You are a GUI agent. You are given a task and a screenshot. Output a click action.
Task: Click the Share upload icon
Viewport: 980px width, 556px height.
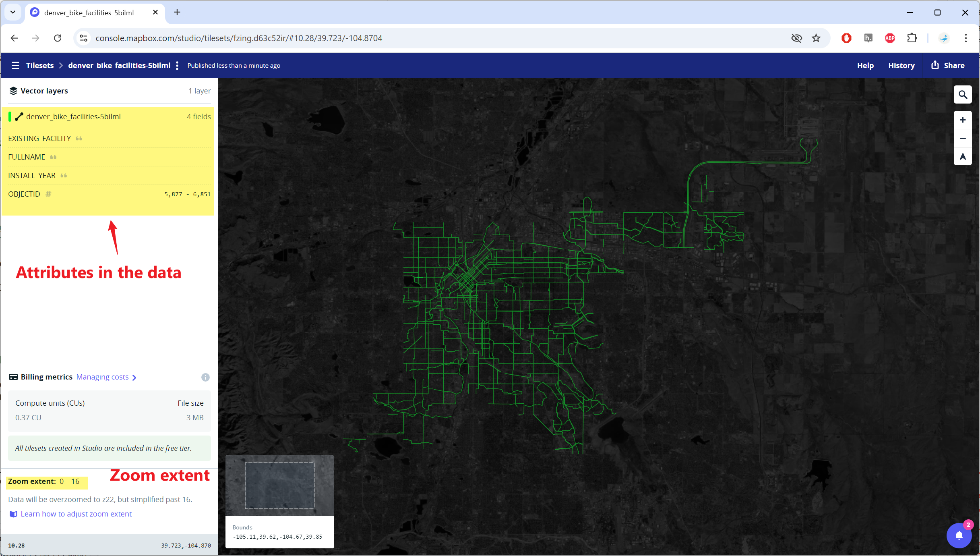(935, 65)
